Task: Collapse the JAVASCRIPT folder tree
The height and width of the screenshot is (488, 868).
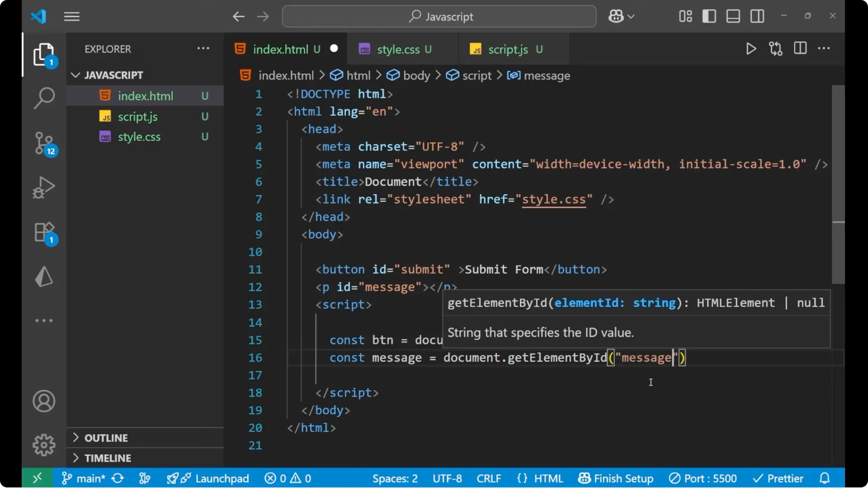Action: (75, 75)
